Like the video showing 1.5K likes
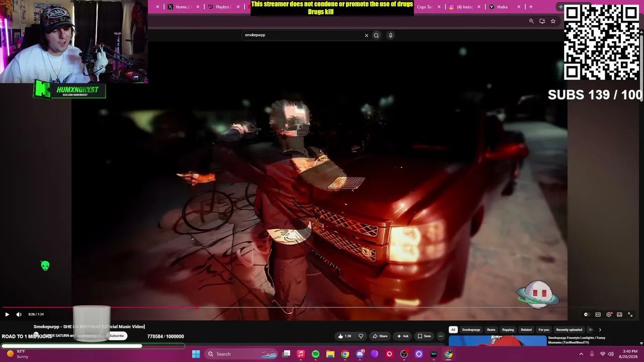Screen dimensions: 644x362 coord(345,336)
